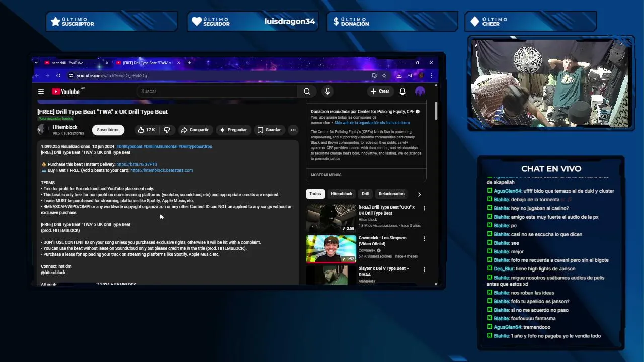The width and height of the screenshot is (644, 362).
Task: Open options menu for 'QQQ' video
Action: tap(424, 208)
